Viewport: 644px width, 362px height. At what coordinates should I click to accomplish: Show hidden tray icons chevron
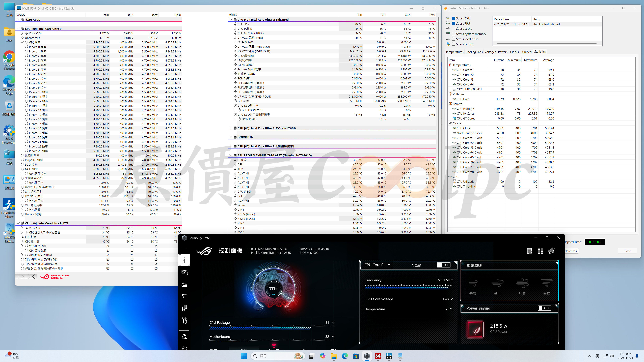click(x=589, y=356)
